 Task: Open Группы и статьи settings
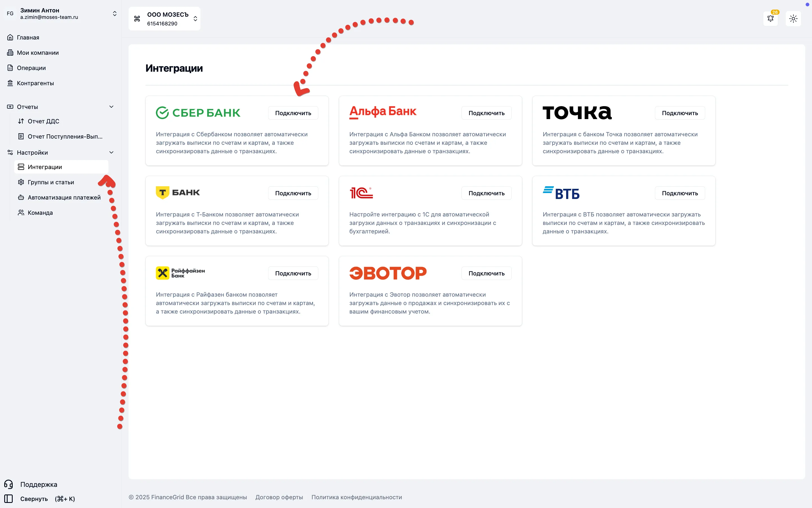(x=61, y=182)
